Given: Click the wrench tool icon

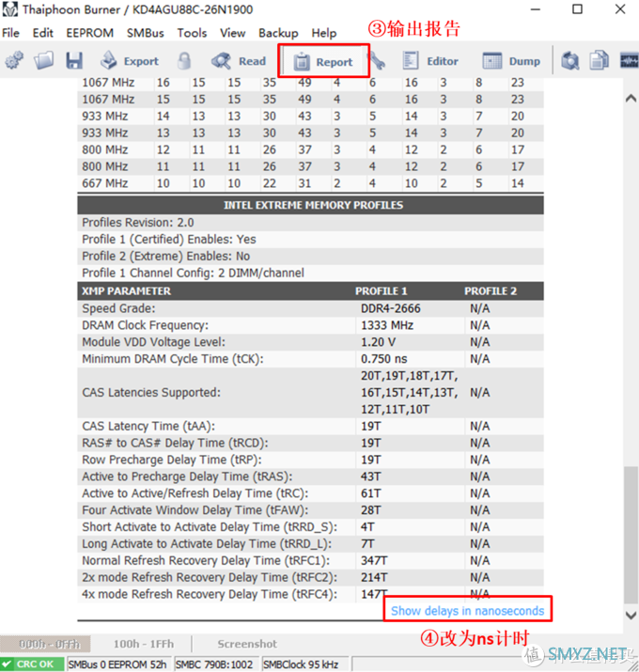Looking at the screenshot, I should [377, 61].
